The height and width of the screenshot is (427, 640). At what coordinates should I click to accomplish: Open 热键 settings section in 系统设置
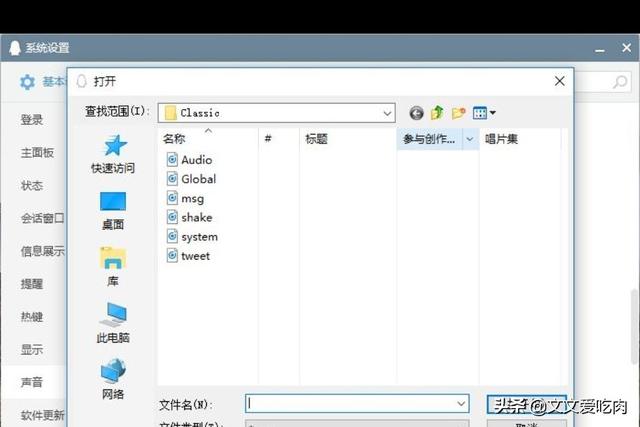pyautogui.click(x=32, y=317)
